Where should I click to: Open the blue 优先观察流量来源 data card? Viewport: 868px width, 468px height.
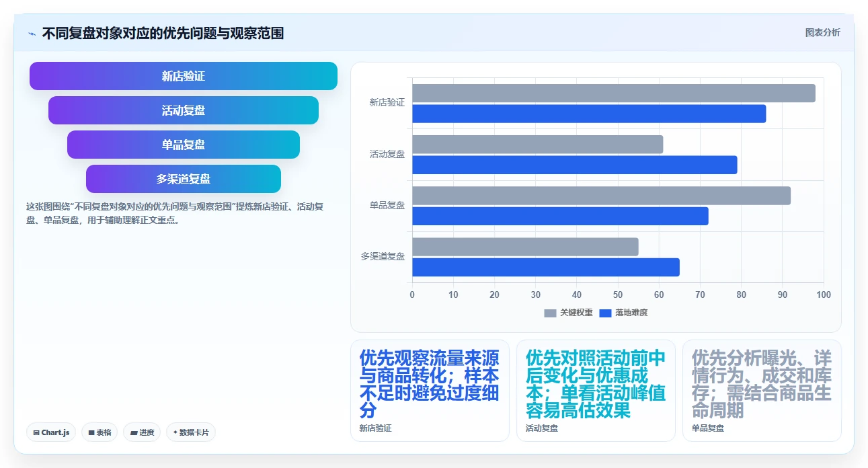pos(430,391)
